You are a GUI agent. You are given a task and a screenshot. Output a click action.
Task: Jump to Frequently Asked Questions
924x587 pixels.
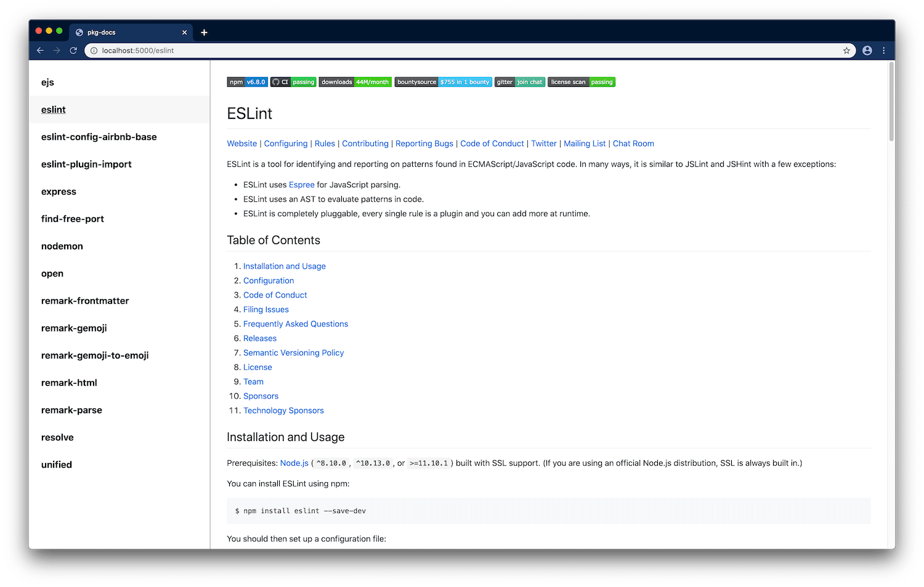coord(296,324)
